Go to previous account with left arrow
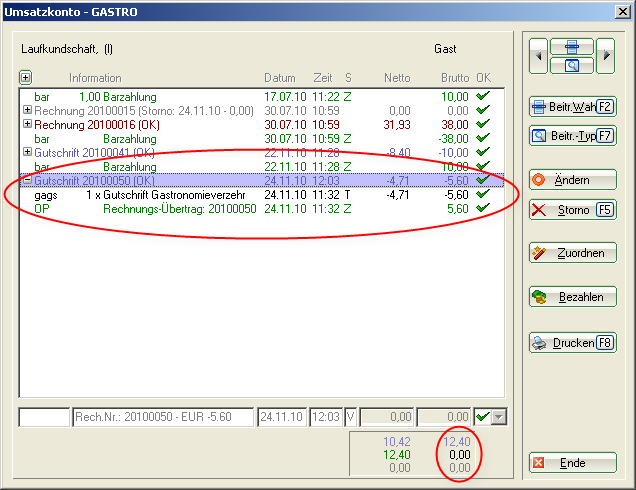636x490 pixels. [538, 56]
